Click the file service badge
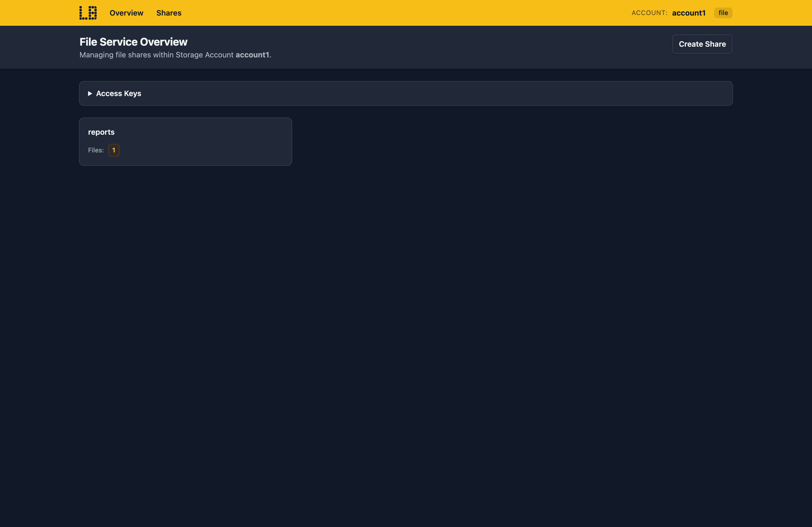812x527 pixels. pos(723,13)
